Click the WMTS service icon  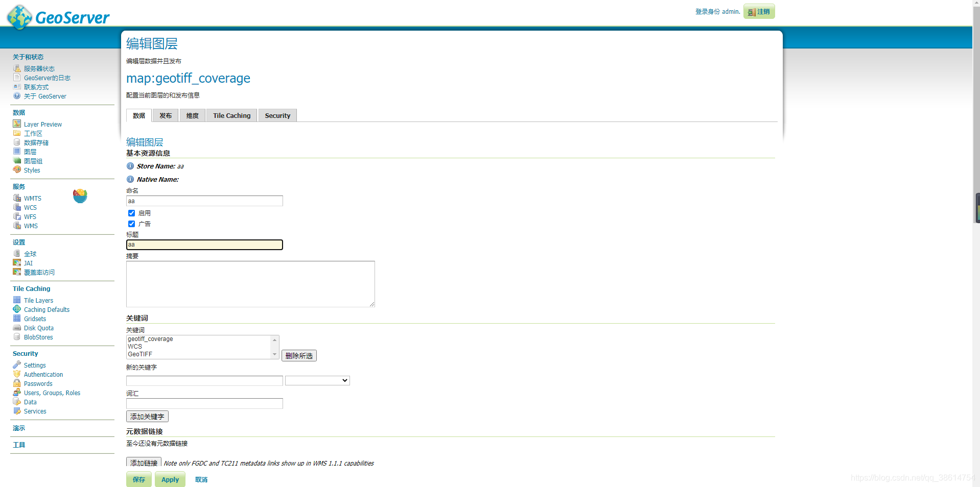(x=17, y=198)
